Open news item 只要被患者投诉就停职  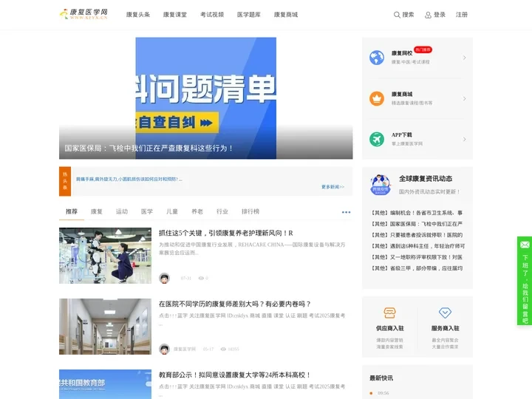point(417,235)
